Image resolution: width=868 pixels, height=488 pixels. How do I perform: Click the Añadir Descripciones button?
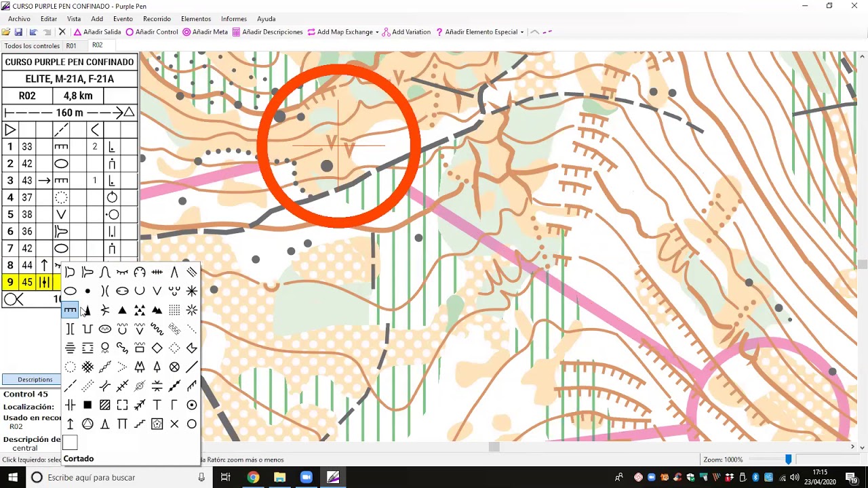coord(267,32)
